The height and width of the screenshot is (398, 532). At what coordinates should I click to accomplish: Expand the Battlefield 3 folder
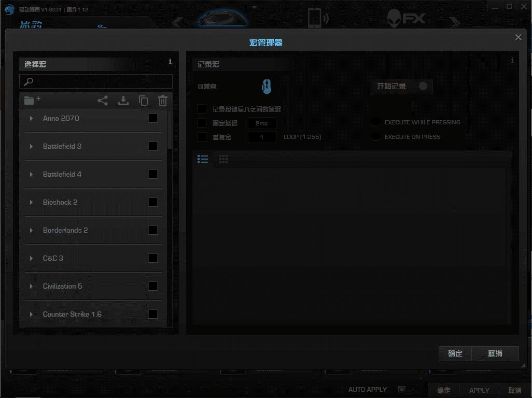click(x=31, y=146)
